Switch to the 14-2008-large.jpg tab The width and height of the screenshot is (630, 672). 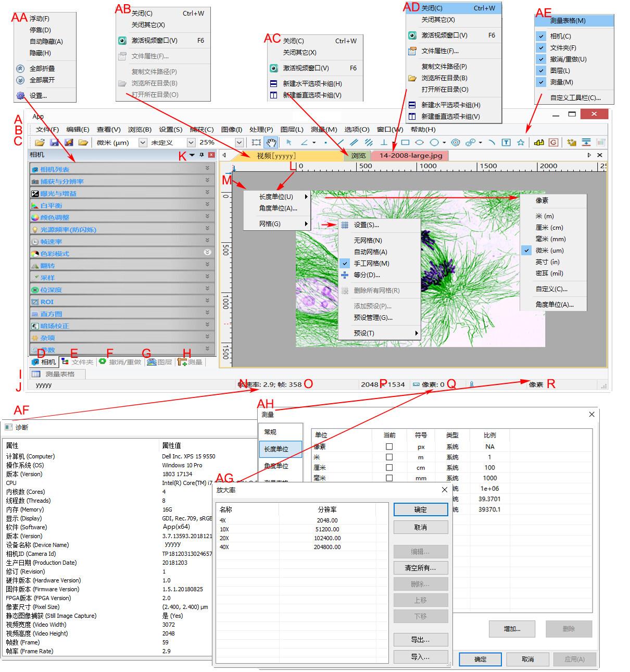(410, 156)
